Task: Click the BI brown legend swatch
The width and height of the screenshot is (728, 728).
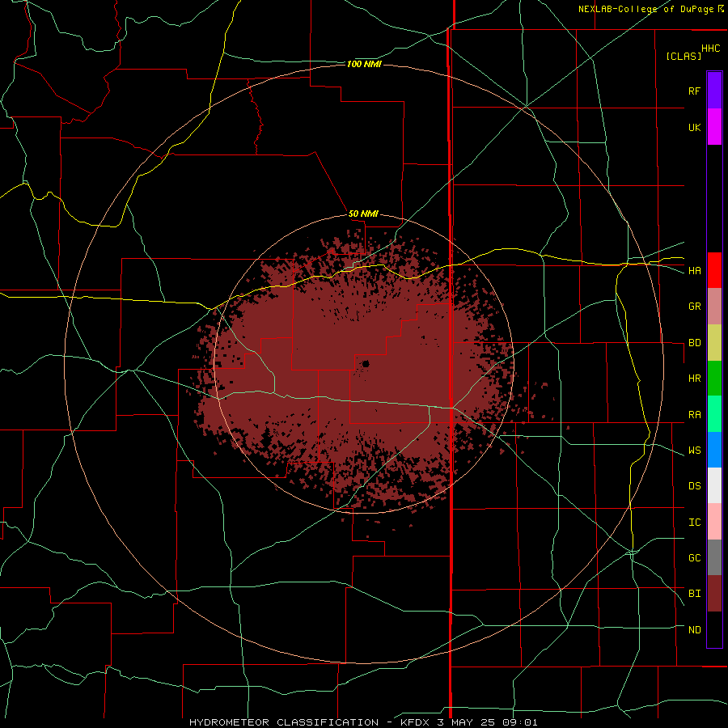Action: click(714, 594)
